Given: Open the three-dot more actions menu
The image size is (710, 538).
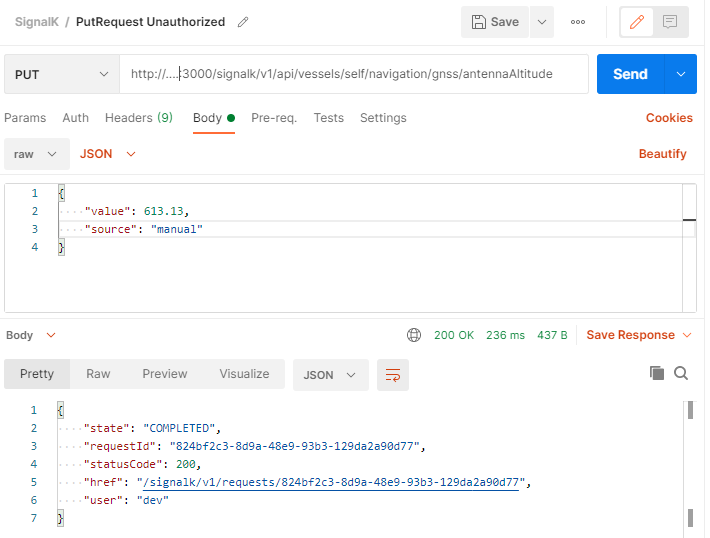Looking at the screenshot, I should pos(578,22).
